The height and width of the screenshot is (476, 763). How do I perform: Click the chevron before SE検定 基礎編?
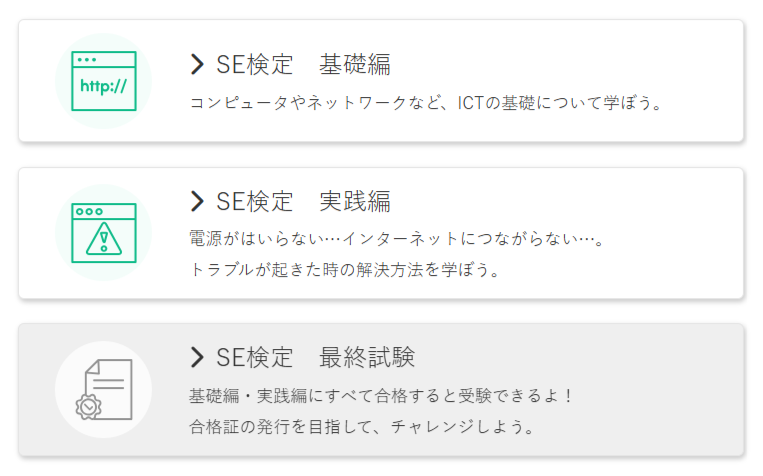click(197, 64)
